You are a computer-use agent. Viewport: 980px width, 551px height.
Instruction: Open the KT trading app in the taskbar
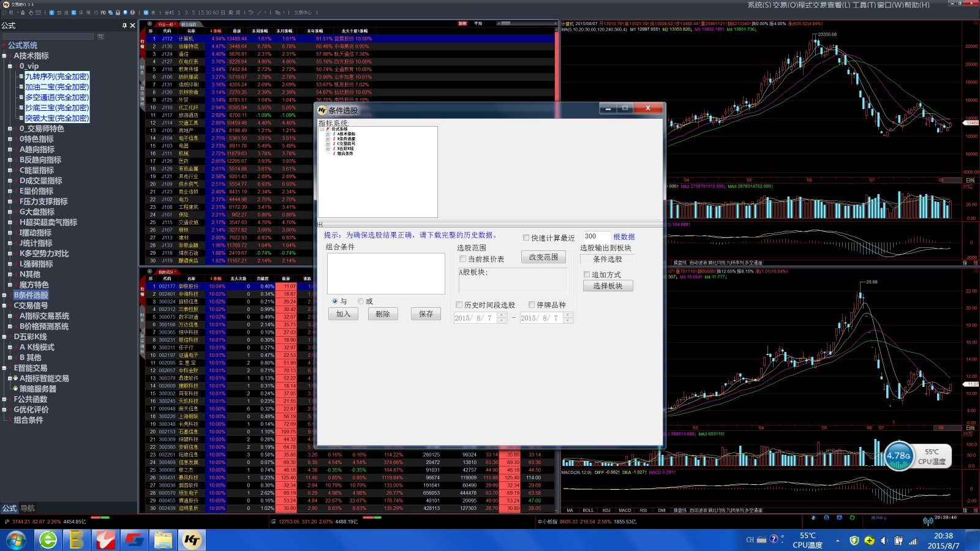tap(192, 540)
